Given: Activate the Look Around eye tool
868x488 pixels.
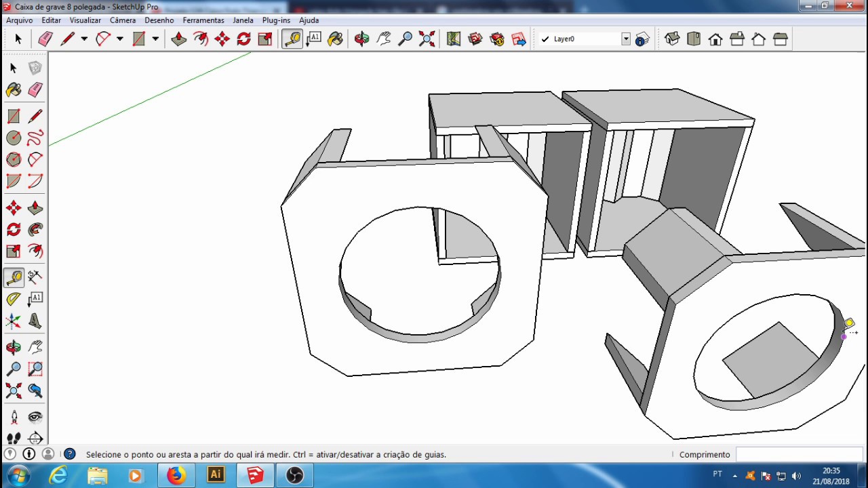Looking at the screenshot, I should click(x=35, y=418).
